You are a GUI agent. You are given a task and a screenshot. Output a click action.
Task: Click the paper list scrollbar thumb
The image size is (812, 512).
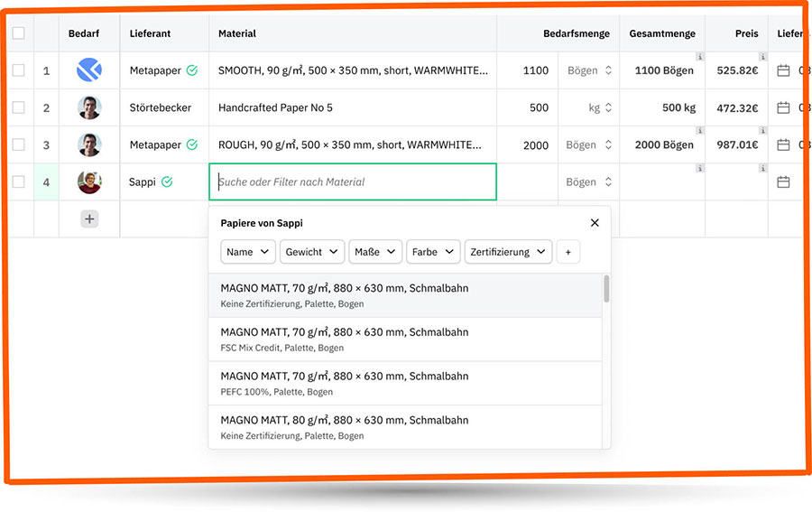606,289
